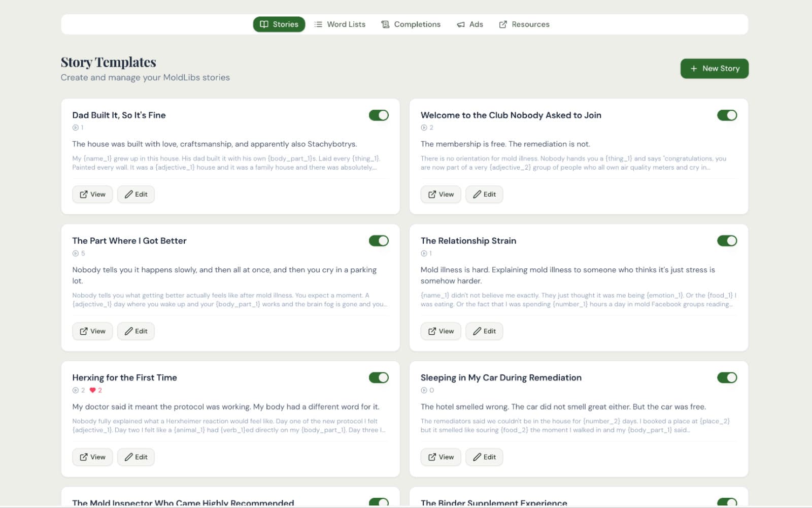Click the play count icon on The Part Where I Got Better
The image size is (812, 508).
coord(74,253)
